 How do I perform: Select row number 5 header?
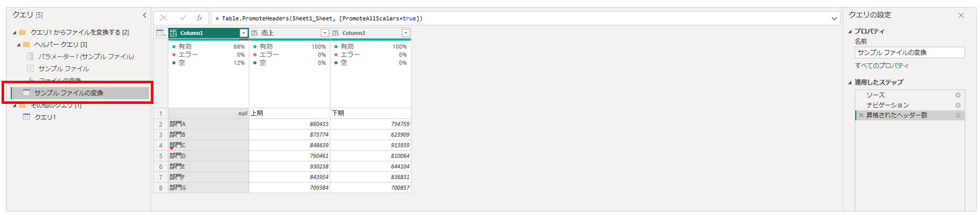coord(161,156)
